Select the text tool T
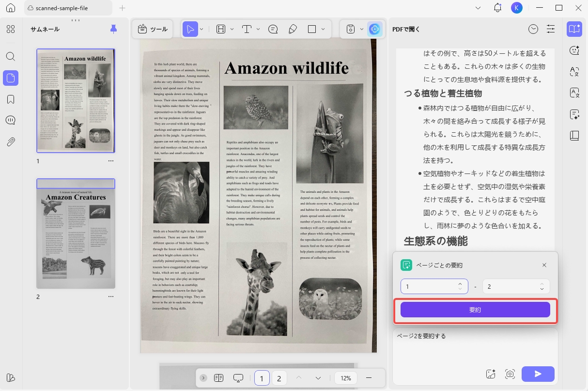This screenshot has height=391, width=588. tap(247, 29)
